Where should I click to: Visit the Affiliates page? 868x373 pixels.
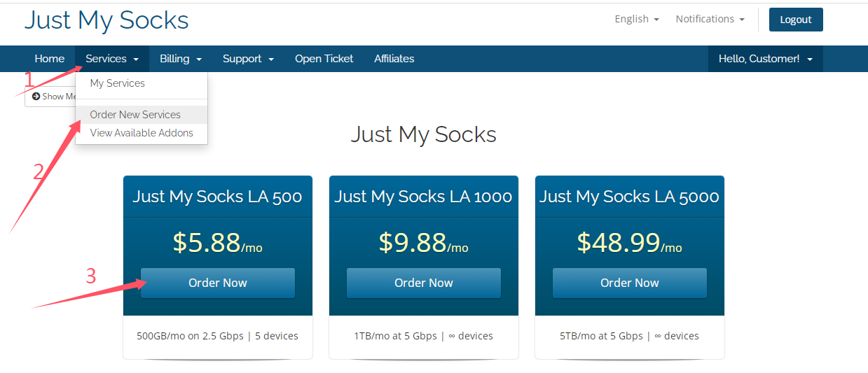tap(394, 59)
